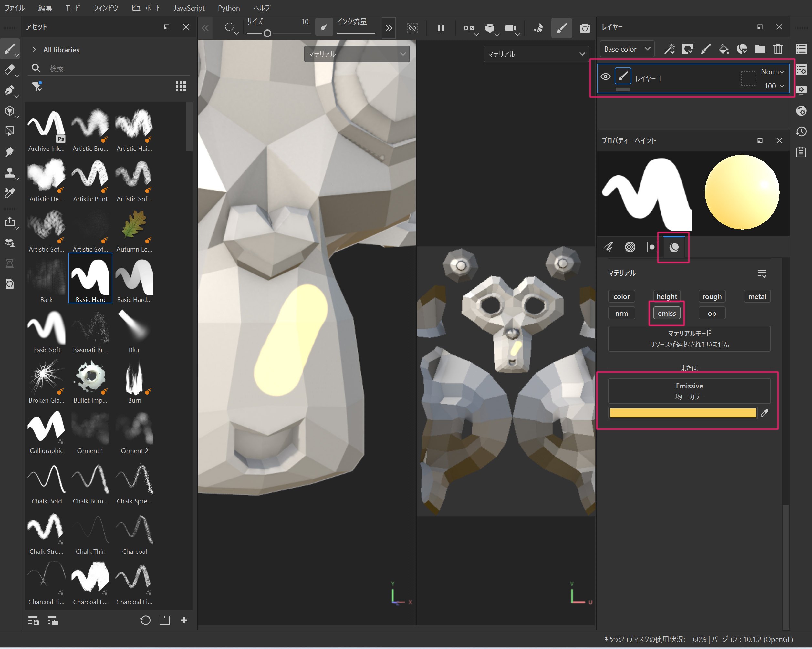
Task: Click the Emissive 均一カラー button
Action: (689, 391)
